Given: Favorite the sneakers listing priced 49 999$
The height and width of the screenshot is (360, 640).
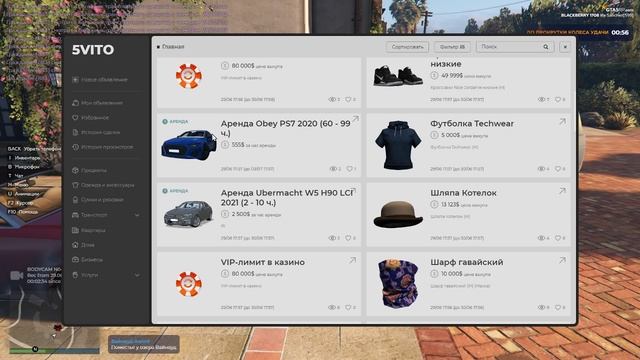Looking at the screenshot, I should coord(558,99).
